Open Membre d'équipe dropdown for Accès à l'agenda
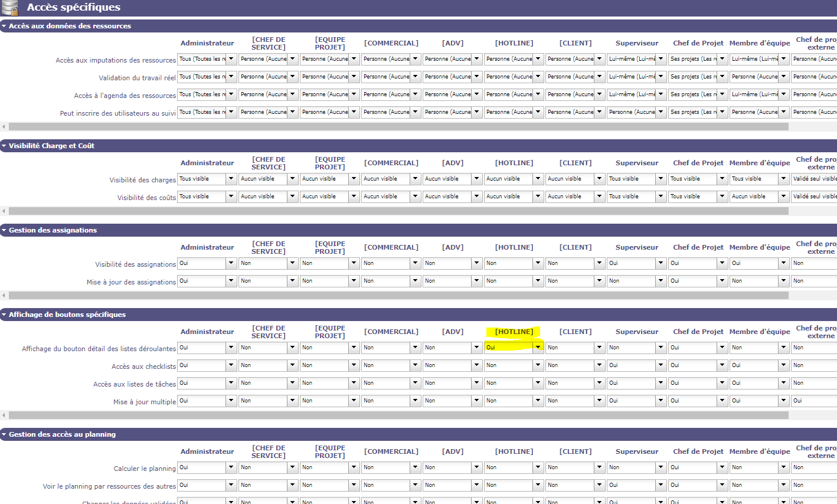Screen dimensions: 837x504 coord(783,94)
